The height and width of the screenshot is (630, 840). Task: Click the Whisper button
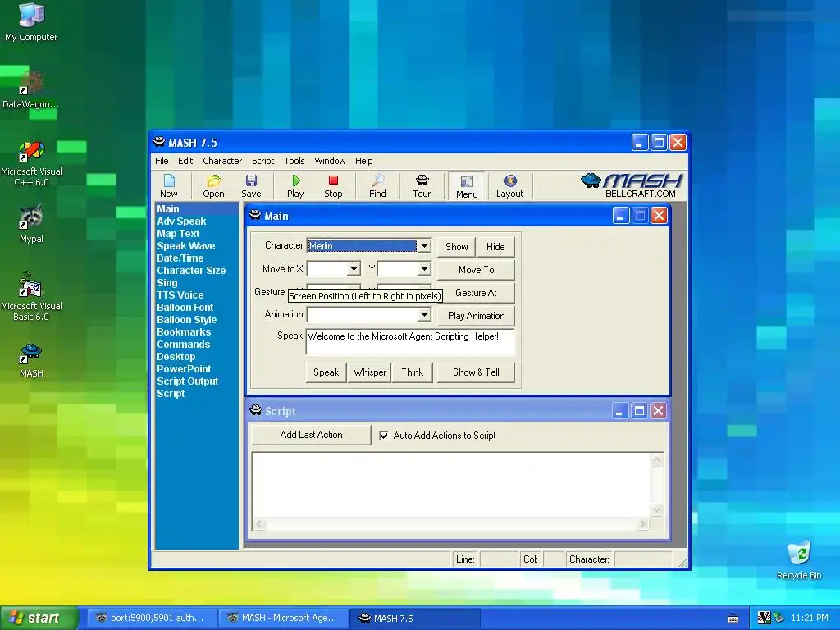coord(370,372)
